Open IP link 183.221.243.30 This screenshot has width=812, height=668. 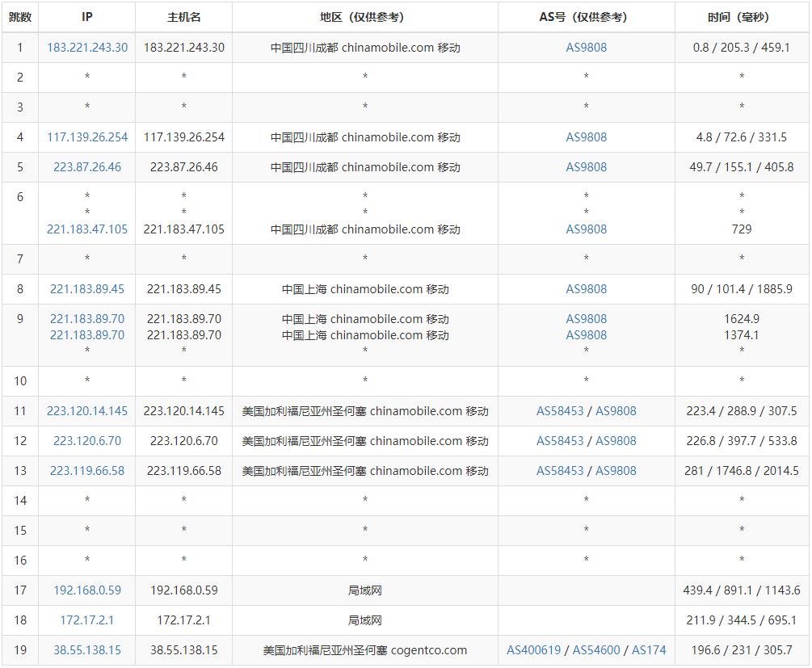[x=87, y=48]
